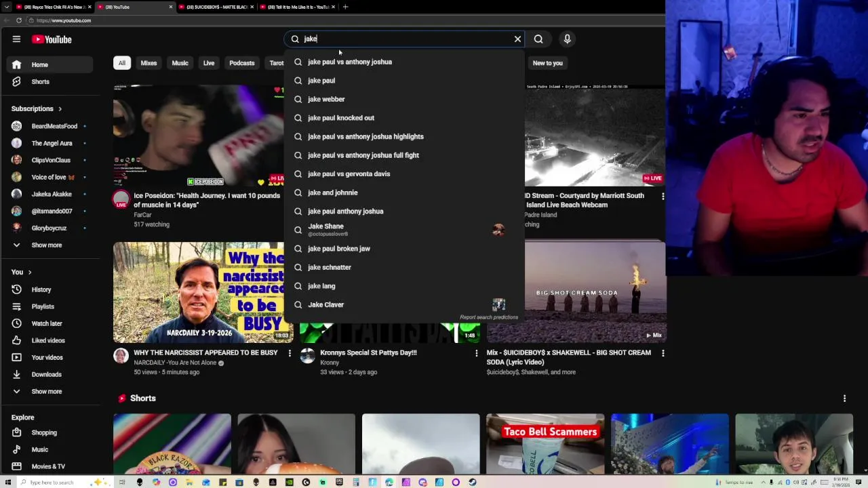Open Glorybeycruz subscription channel
The height and width of the screenshot is (488, 868).
[50, 228]
